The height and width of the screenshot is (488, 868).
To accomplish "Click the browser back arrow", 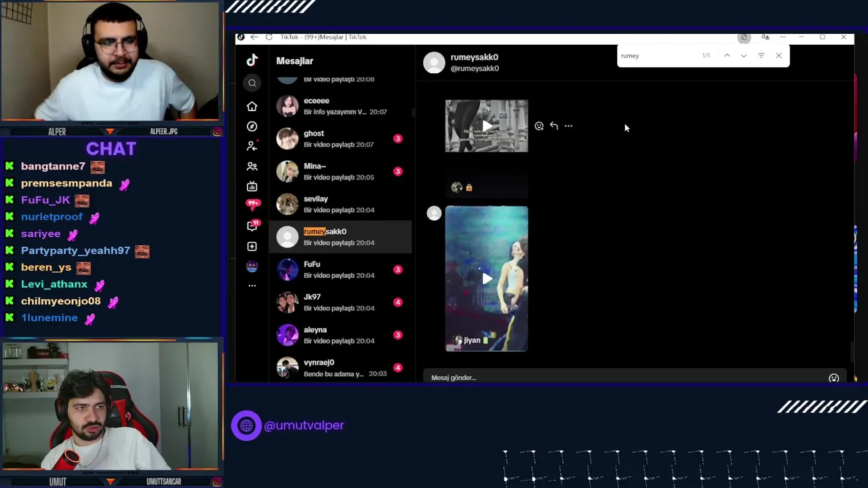I will point(254,37).
